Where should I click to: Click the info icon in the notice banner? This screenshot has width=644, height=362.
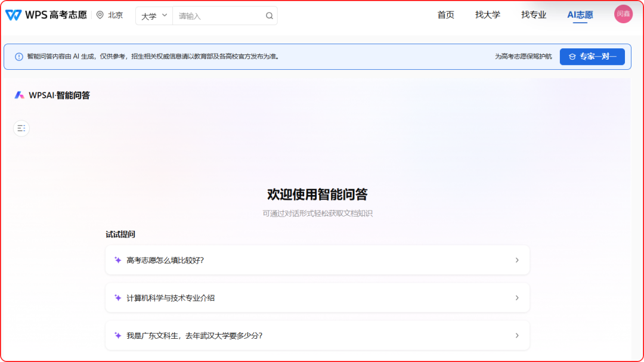click(x=19, y=57)
